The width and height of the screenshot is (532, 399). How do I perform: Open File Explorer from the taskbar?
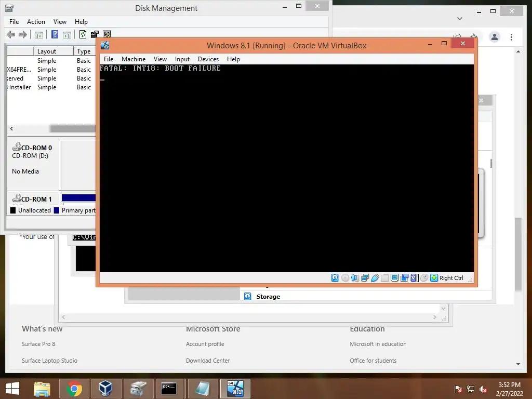(x=42, y=389)
